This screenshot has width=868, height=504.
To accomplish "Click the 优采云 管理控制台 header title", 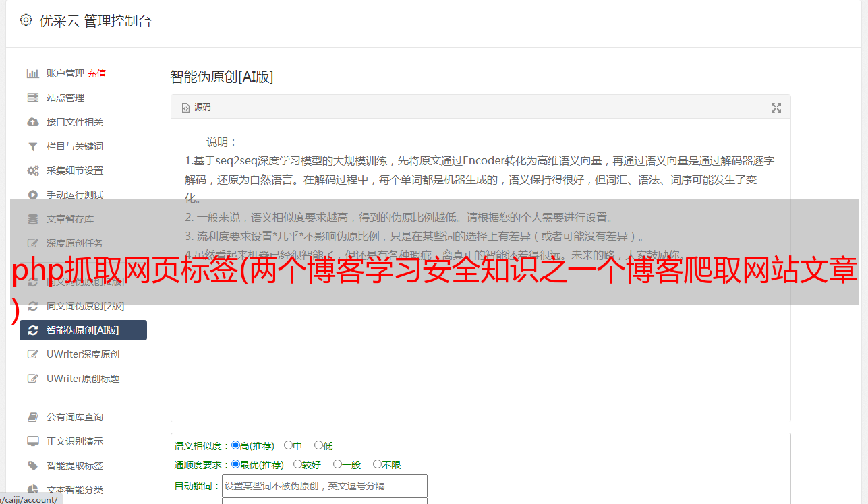I will tap(96, 21).
